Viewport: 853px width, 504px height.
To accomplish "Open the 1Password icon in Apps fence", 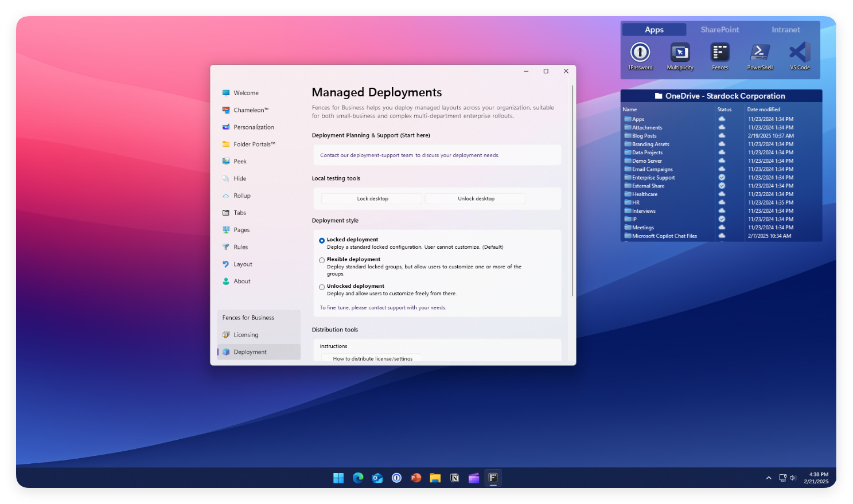I will (640, 56).
